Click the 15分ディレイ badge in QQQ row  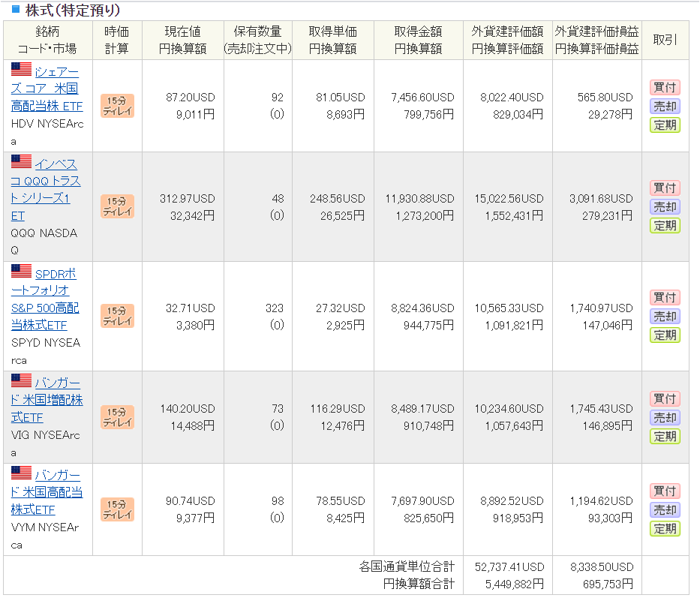click(117, 206)
